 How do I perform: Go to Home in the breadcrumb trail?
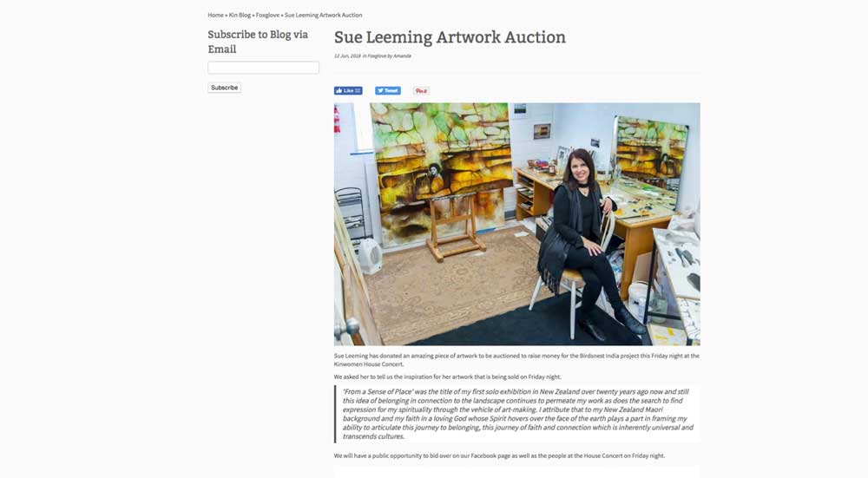click(x=215, y=15)
